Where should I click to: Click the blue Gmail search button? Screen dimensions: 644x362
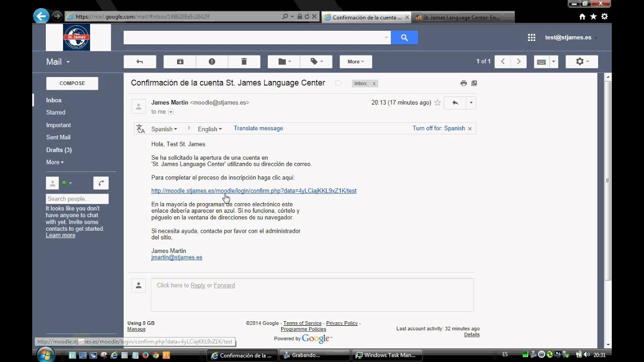(404, 37)
